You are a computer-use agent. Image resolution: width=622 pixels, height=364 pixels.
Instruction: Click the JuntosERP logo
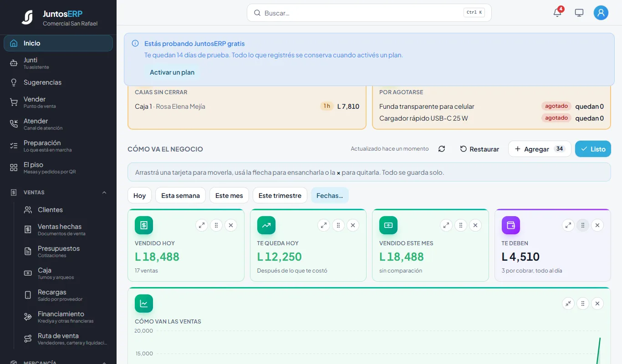pyautogui.click(x=28, y=18)
